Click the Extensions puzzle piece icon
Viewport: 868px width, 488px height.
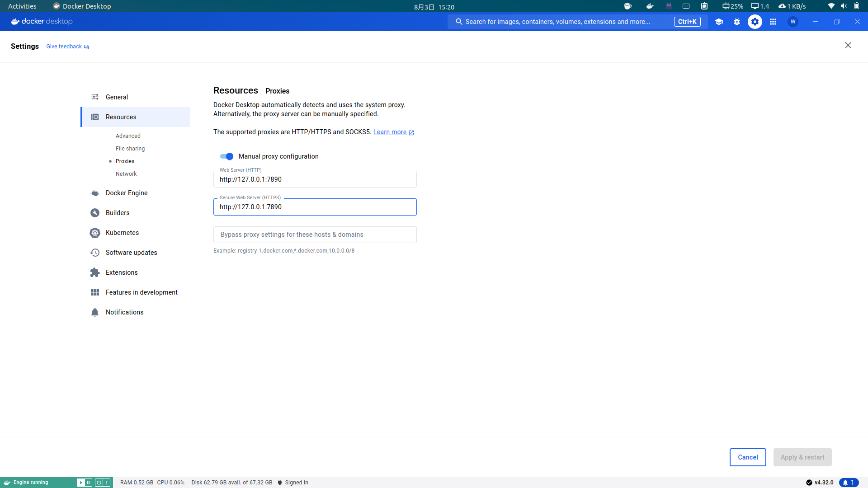95,272
